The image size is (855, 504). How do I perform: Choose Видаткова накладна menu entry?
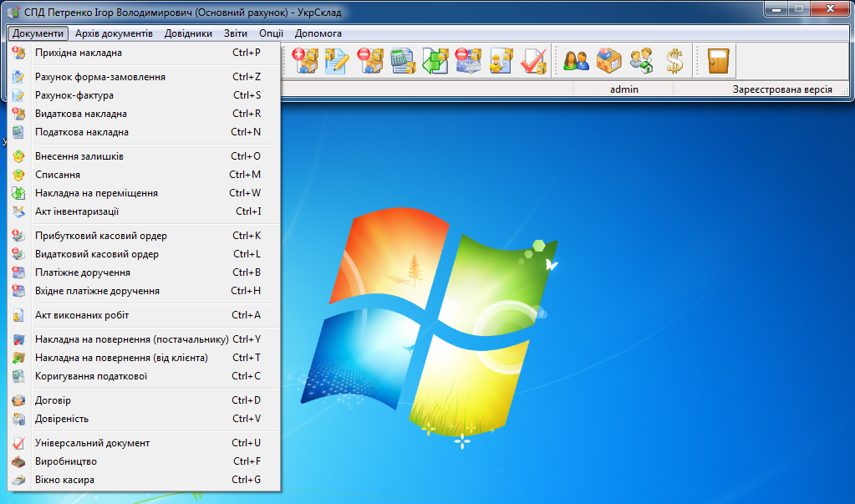[81, 114]
